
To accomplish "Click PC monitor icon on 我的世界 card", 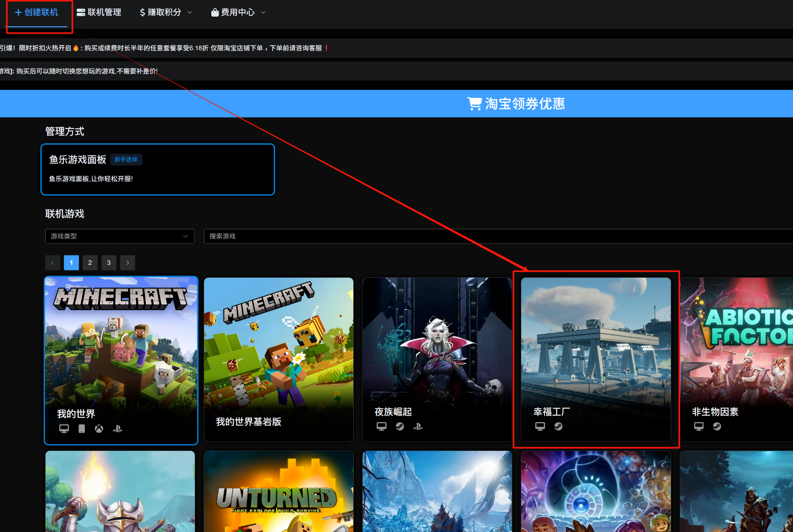I will pos(64,429).
